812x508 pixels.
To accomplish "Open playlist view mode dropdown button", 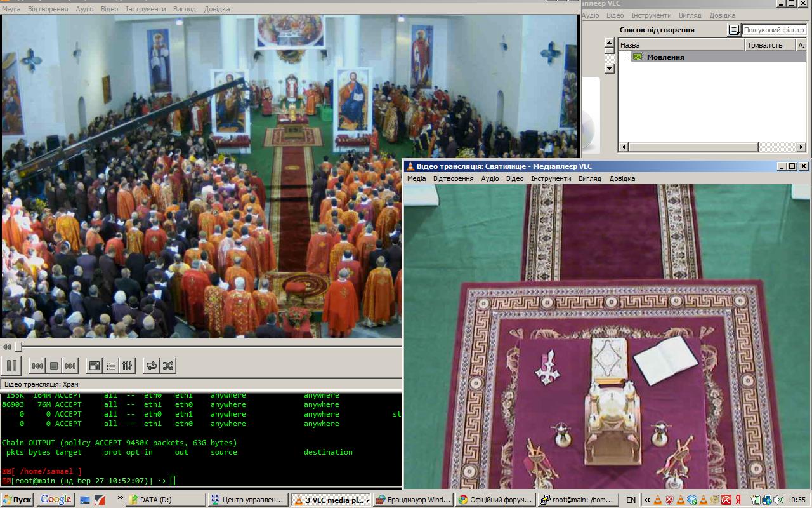I will point(733,30).
